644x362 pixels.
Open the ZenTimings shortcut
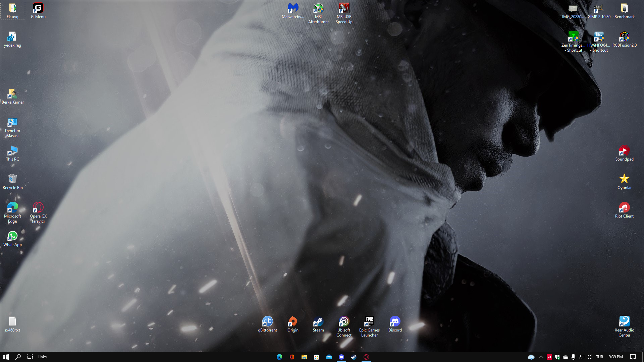click(573, 42)
